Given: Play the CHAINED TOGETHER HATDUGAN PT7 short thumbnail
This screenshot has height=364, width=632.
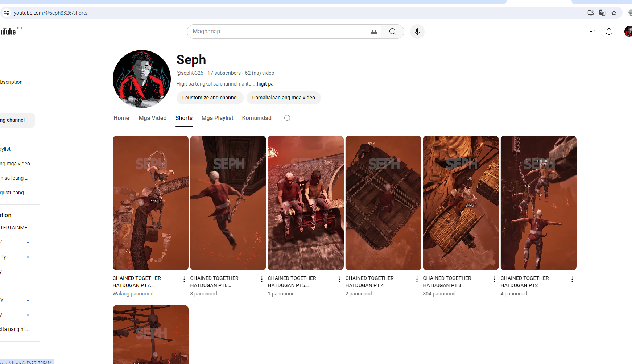Looking at the screenshot, I should click(x=150, y=203).
